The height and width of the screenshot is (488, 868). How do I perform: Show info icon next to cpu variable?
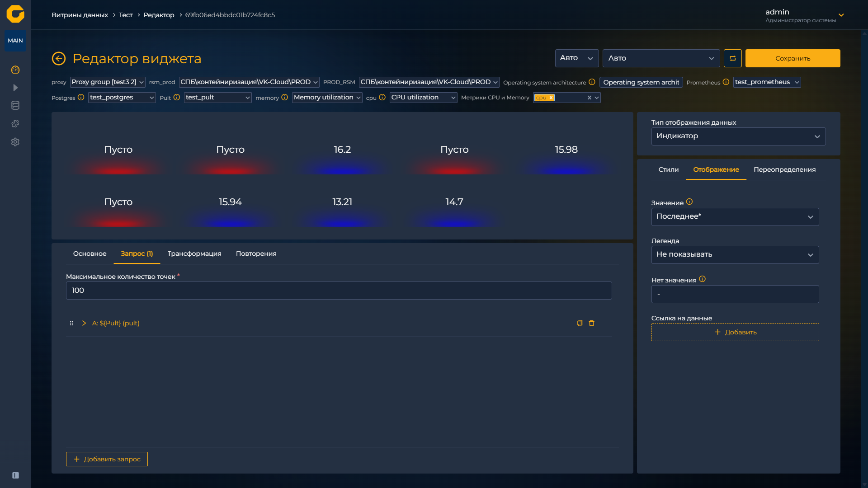(x=382, y=97)
